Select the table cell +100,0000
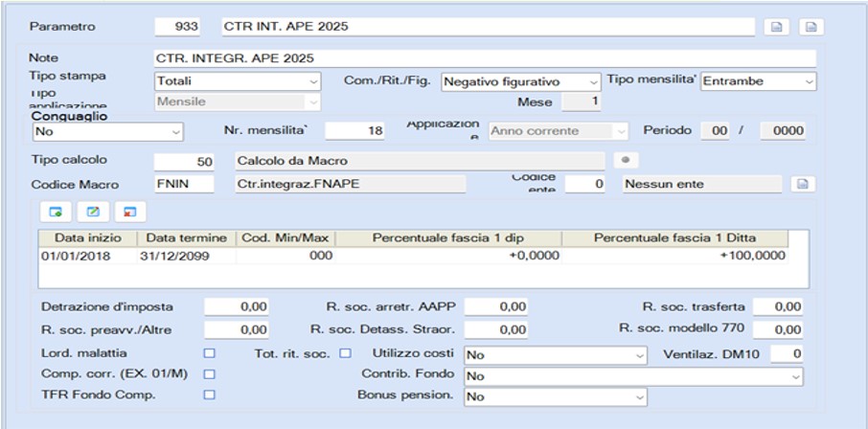 [x=674, y=256]
